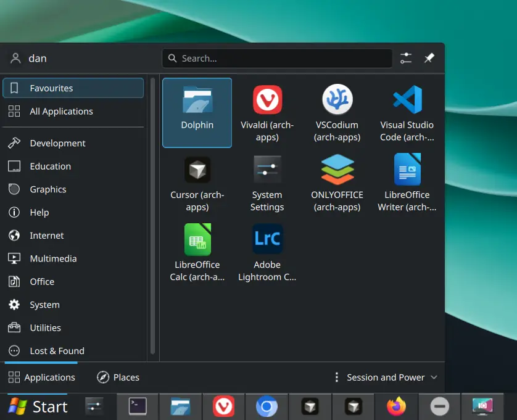Select the Development category
The width and height of the screenshot is (517, 420).
(x=57, y=143)
